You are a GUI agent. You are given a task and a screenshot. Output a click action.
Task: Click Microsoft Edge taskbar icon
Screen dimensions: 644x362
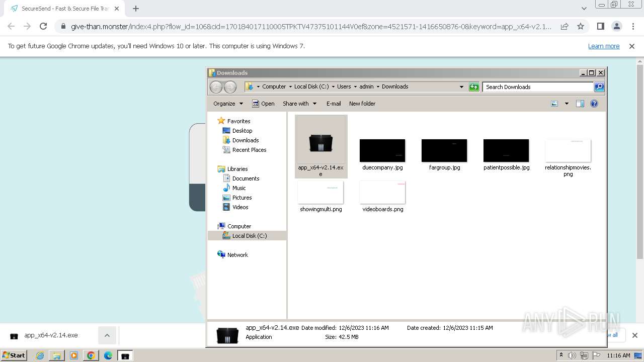pos(108,355)
